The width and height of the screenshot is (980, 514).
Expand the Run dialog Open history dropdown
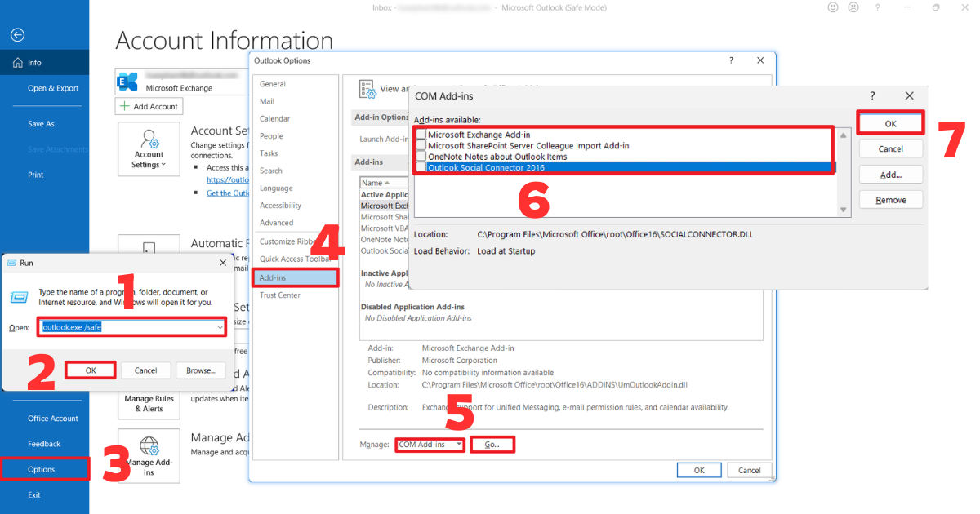pos(220,327)
